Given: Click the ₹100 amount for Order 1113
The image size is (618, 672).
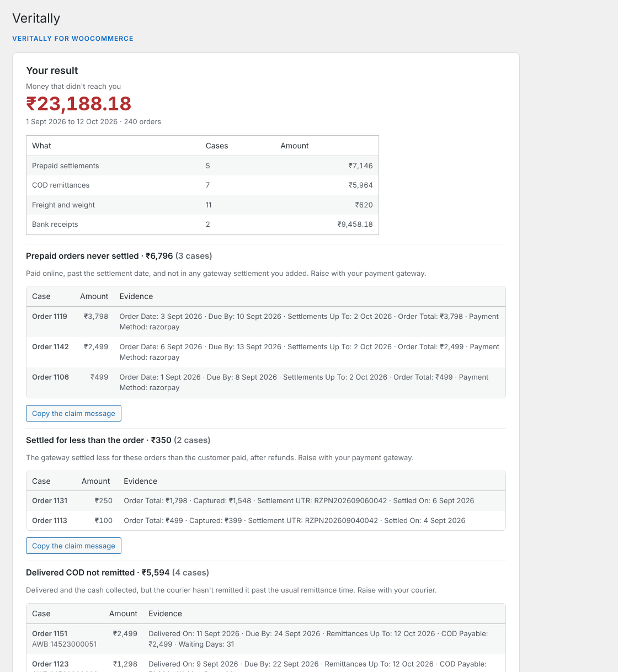Looking at the screenshot, I should pos(104,521).
